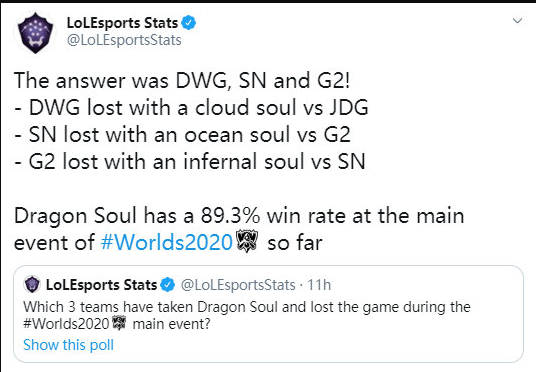Click the @LoLEsportsStats handle under the author name
This screenshot has width=536, height=372.
click(x=124, y=40)
